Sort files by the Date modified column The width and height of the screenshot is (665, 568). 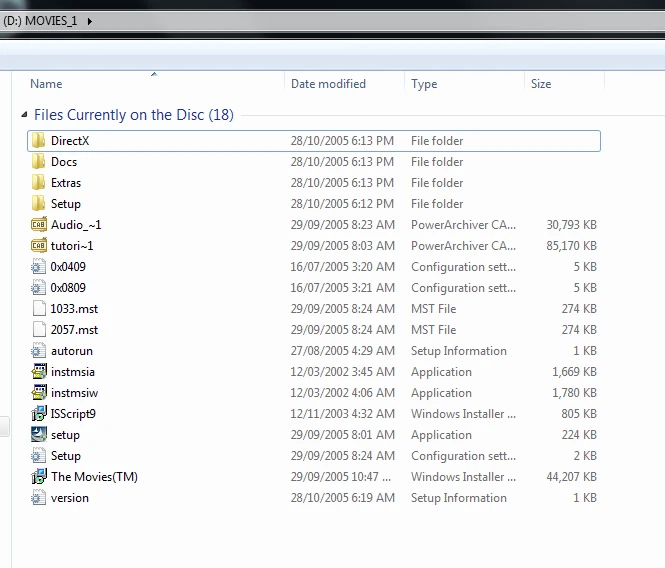click(328, 84)
